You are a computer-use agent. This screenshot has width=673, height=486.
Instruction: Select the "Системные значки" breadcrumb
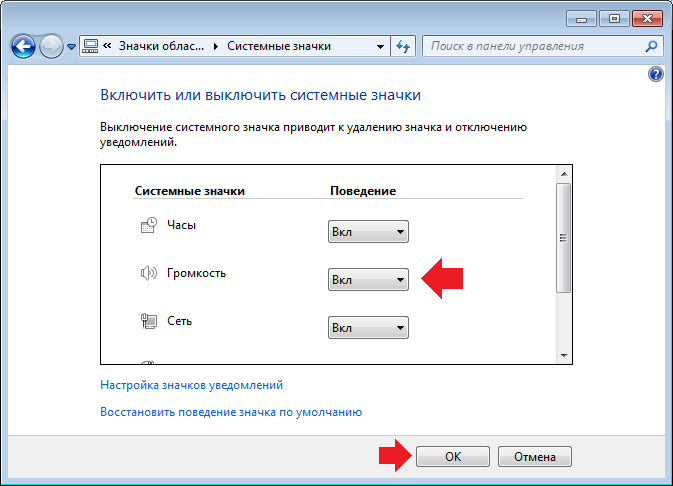[279, 46]
